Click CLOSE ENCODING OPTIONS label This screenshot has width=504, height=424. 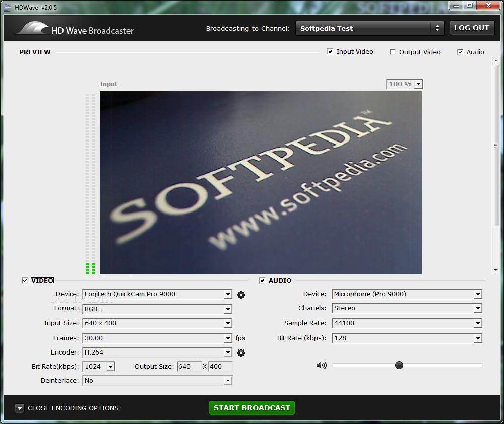click(x=73, y=408)
